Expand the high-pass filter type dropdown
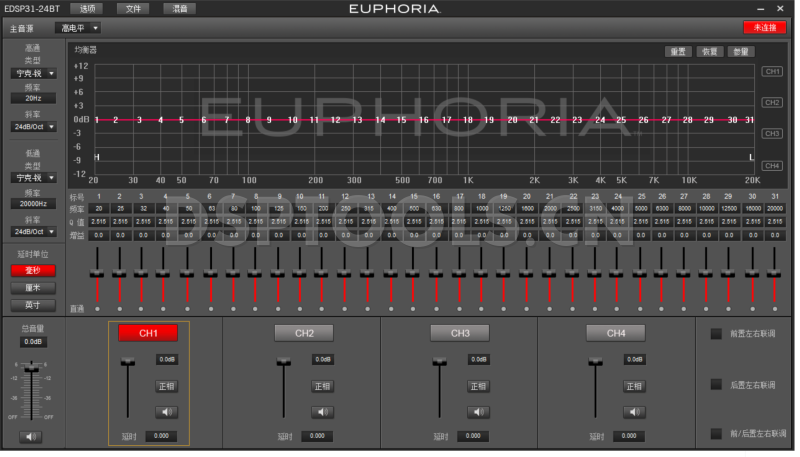The image size is (800, 457). coord(34,73)
